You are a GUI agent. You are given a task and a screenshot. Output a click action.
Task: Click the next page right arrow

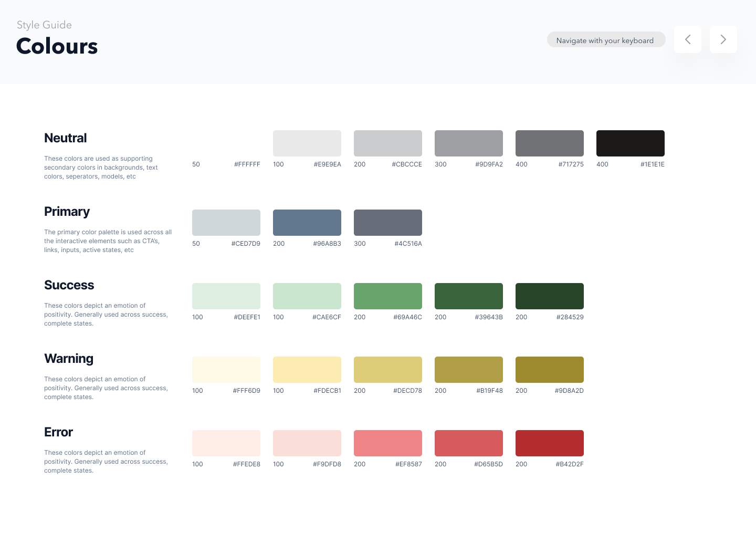pyautogui.click(x=723, y=39)
